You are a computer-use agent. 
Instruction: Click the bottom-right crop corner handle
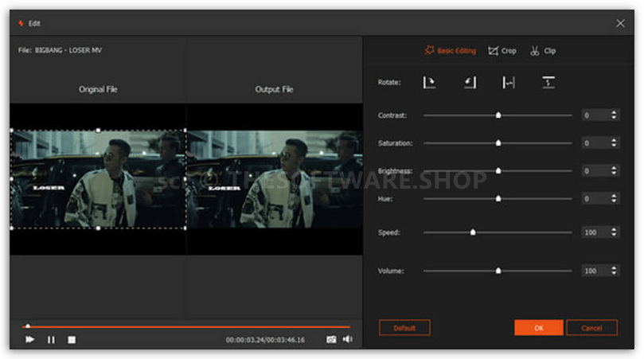point(185,228)
